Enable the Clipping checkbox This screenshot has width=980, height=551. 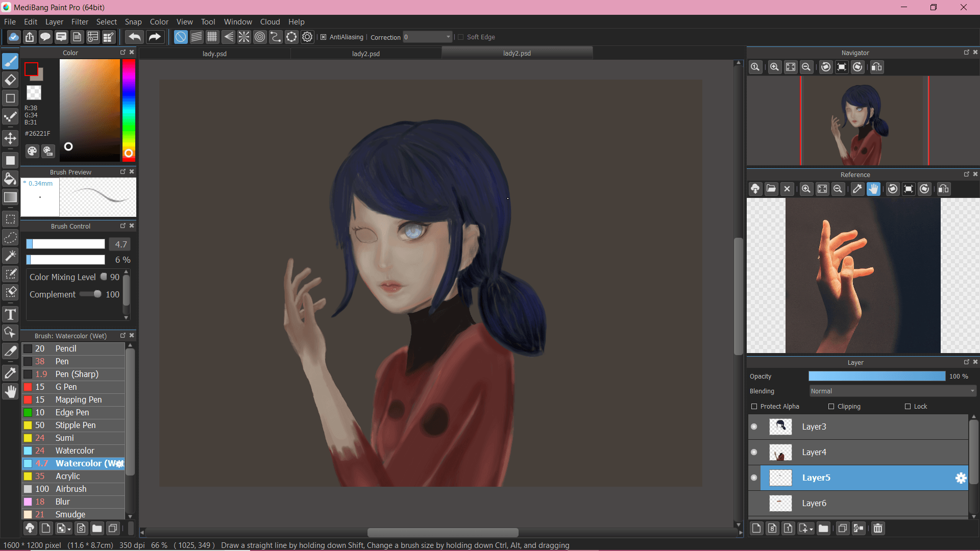click(831, 407)
